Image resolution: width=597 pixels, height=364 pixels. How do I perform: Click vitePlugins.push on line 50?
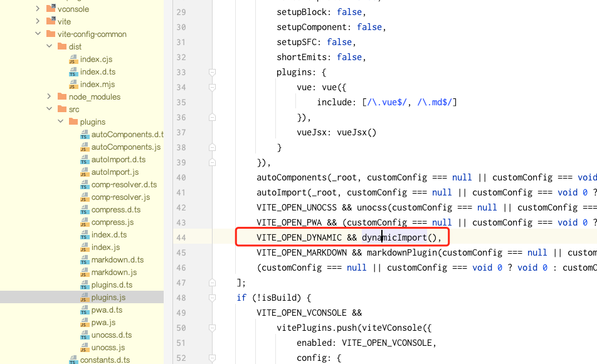317,328
